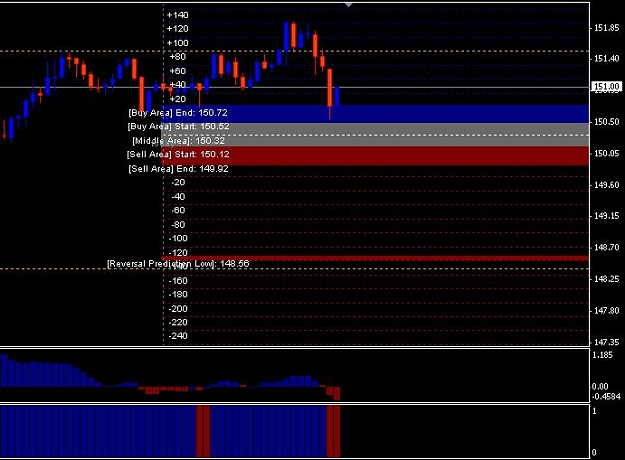Viewport: 625px width, 460px height.
Task: Click the -220 level label
Action: point(178,322)
